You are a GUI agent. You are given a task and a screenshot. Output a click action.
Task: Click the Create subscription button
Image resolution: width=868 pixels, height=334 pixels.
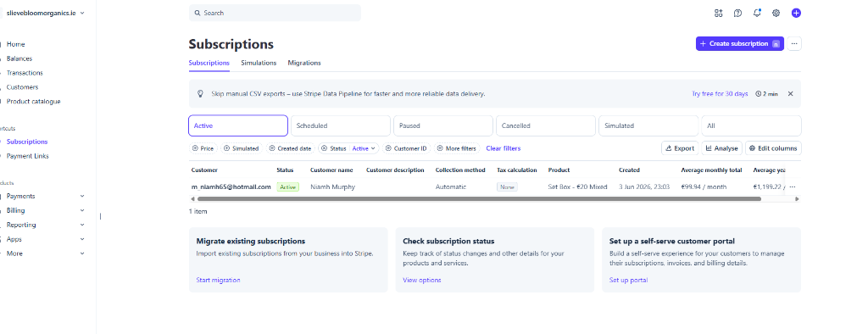(739, 44)
